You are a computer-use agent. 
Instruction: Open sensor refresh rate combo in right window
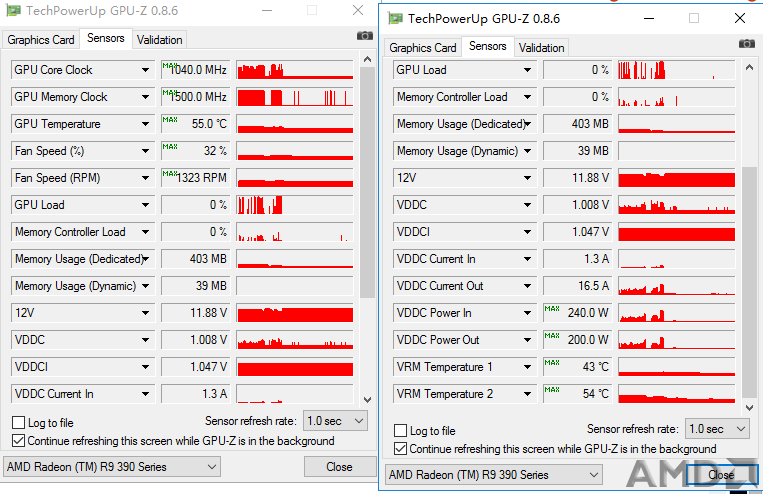717,429
